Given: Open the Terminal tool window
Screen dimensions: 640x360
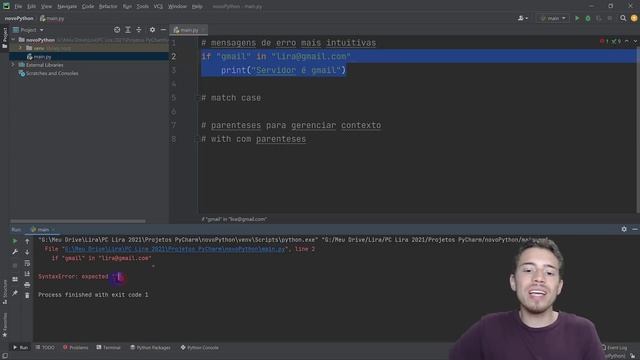Looking at the screenshot, I should coord(109,348).
